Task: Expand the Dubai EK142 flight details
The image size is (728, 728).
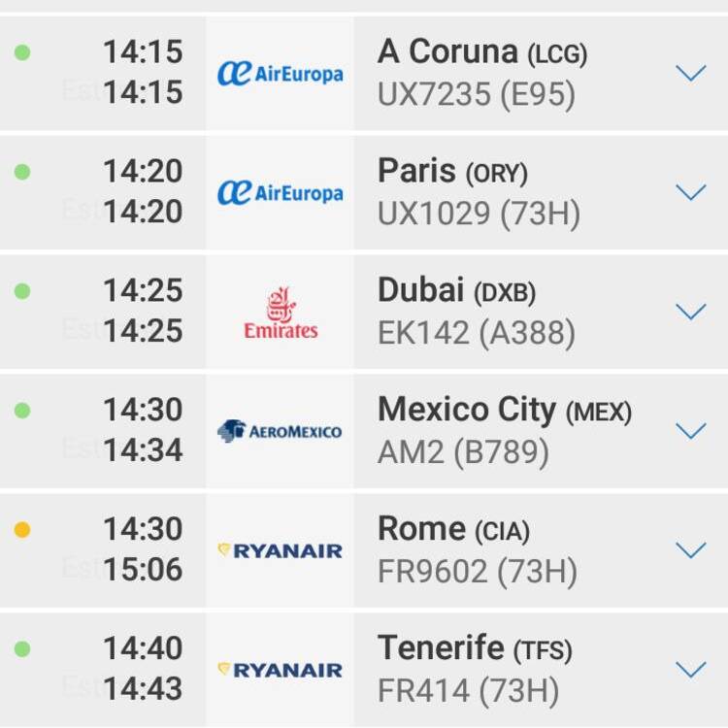Action: 691,311
